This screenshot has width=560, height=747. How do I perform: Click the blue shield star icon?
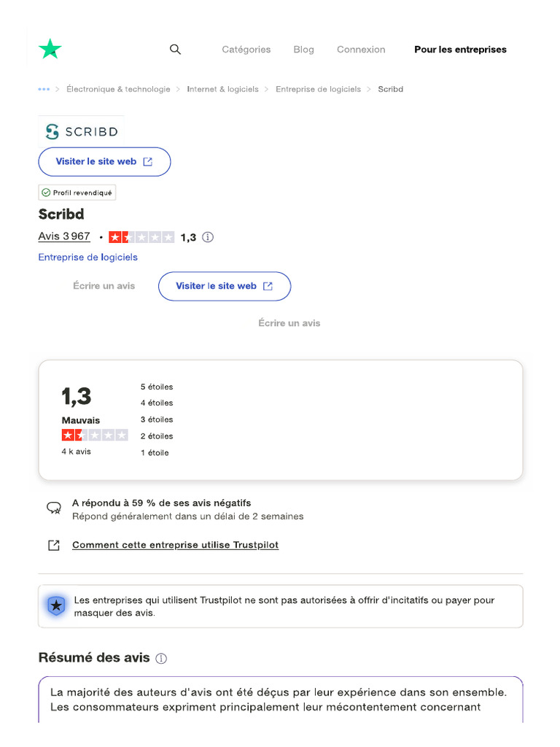(x=56, y=605)
